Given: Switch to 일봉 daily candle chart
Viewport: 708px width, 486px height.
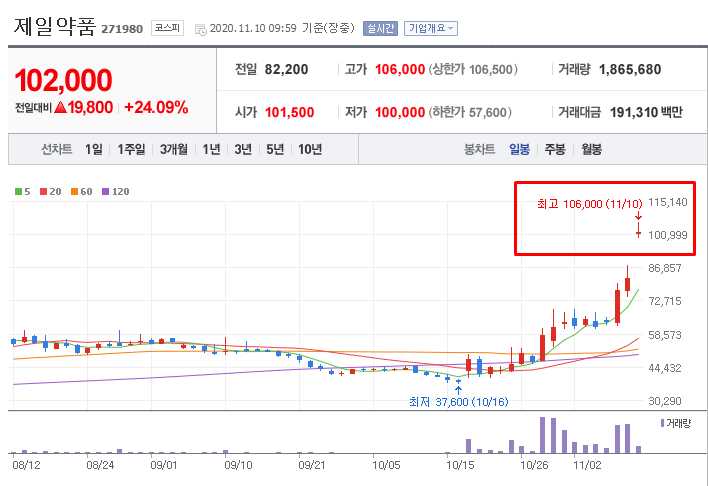Looking at the screenshot, I should 519,149.
